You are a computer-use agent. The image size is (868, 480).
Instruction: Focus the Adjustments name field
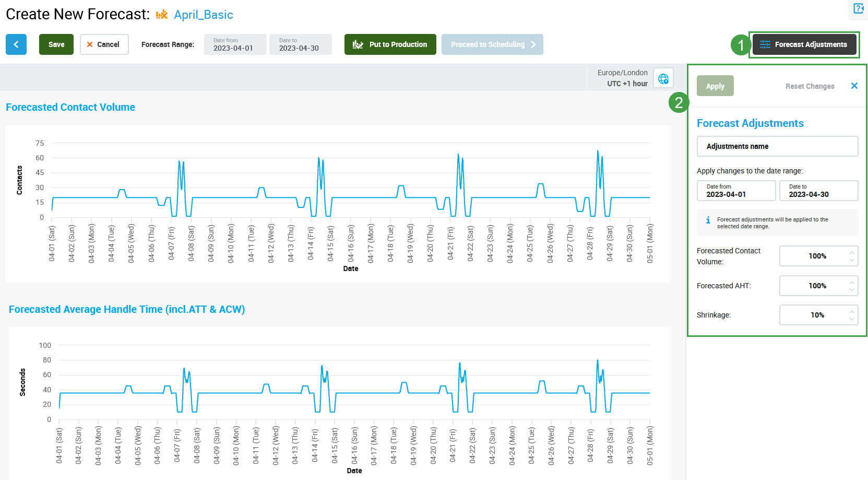777,146
